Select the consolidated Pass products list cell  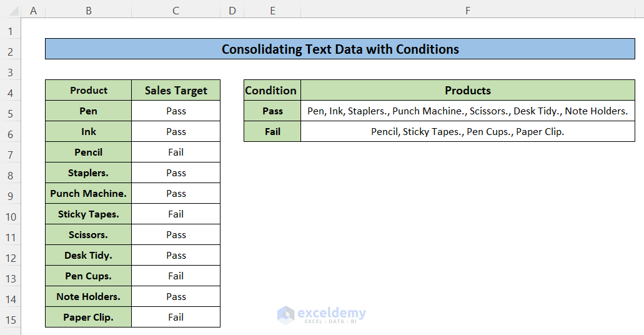468,111
